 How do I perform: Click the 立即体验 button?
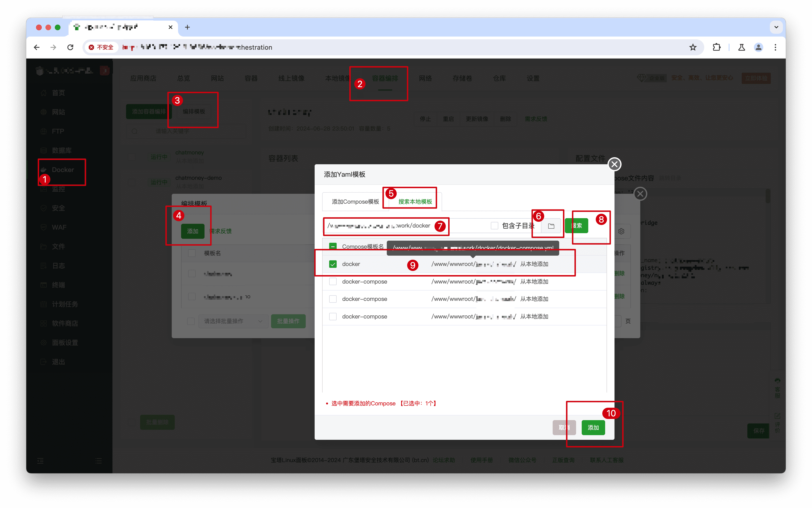(756, 78)
